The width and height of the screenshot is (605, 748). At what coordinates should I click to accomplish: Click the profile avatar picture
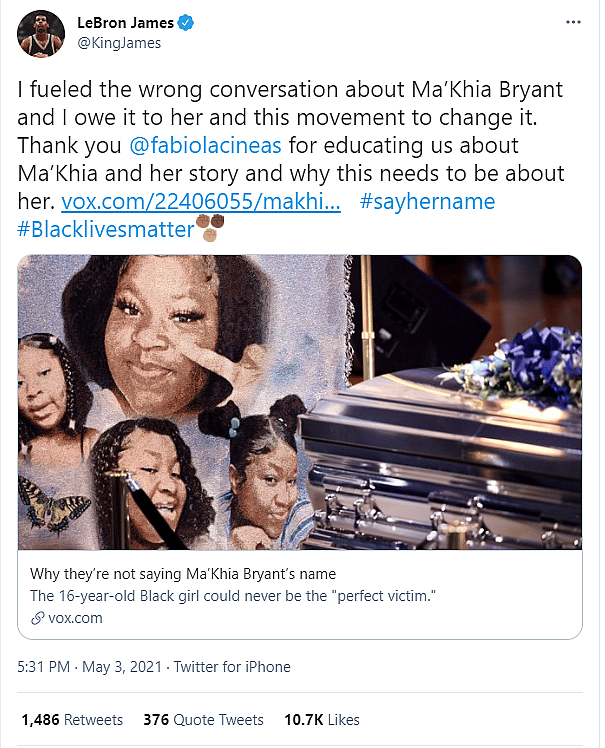pos(41,31)
